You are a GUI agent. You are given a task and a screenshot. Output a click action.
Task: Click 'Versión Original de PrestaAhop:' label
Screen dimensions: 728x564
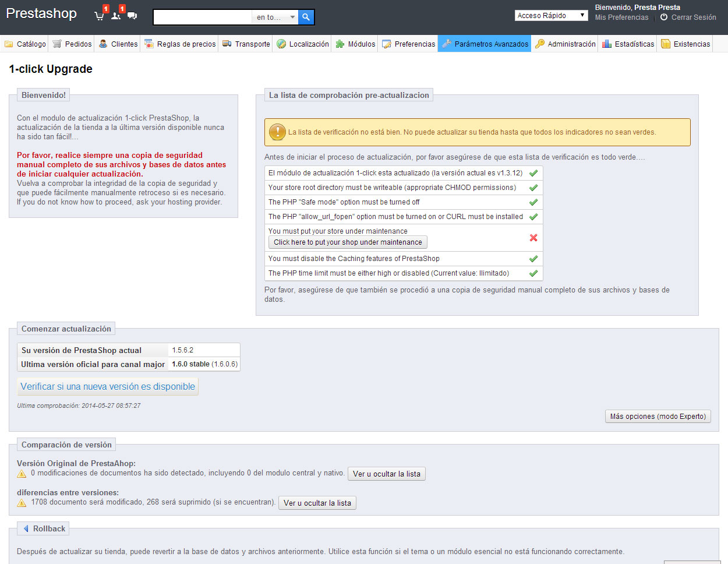click(x=76, y=463)
